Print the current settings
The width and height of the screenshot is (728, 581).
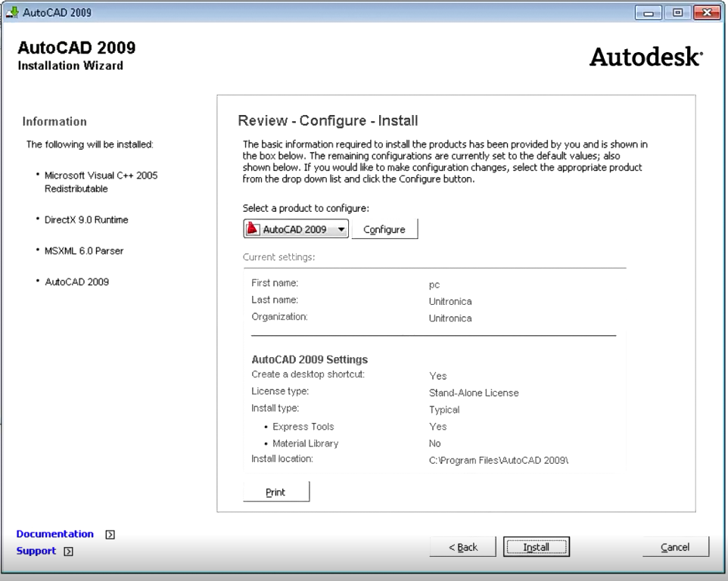coord(275,492)
